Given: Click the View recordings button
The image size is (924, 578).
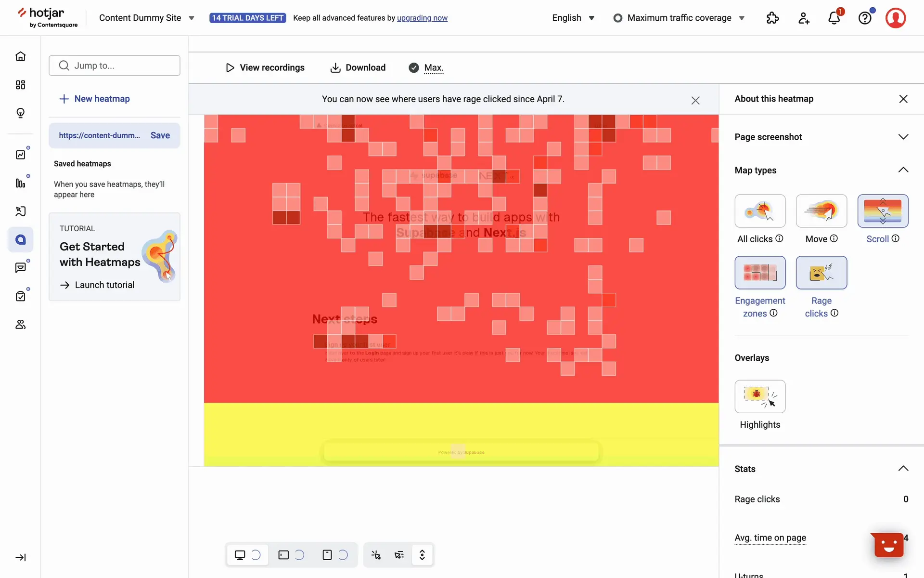Looking at the screenshot, I should (x=265, y=67).
